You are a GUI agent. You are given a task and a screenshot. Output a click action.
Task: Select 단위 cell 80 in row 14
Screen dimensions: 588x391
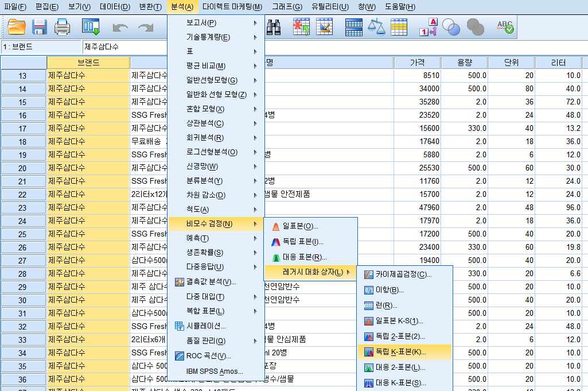click(x=512, y=88)
